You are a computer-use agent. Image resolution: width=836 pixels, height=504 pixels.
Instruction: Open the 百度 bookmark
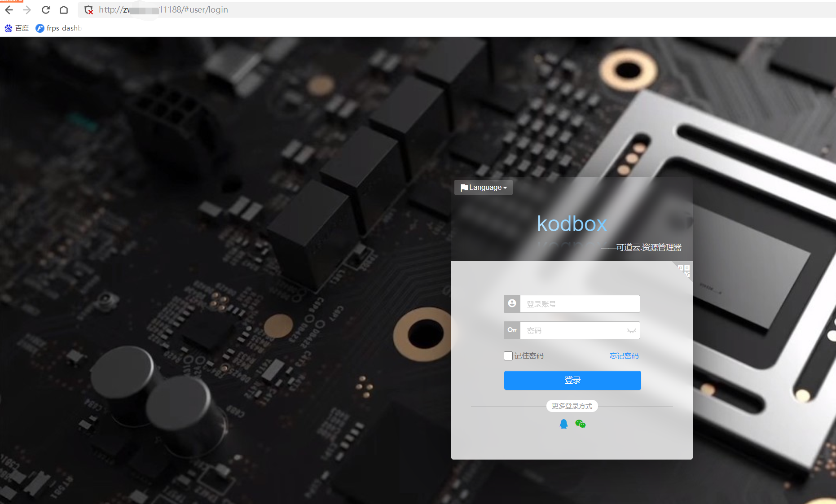point(17,28)
